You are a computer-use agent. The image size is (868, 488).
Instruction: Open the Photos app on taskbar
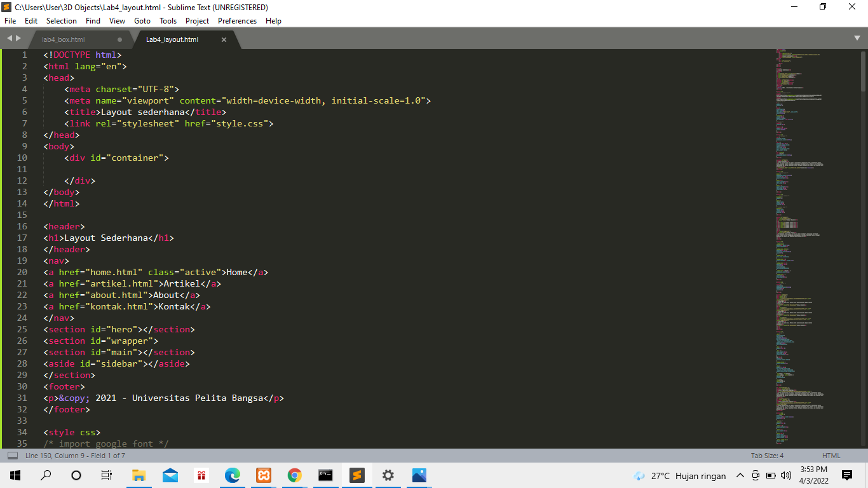pyautogui.click(x=419, y=475)
